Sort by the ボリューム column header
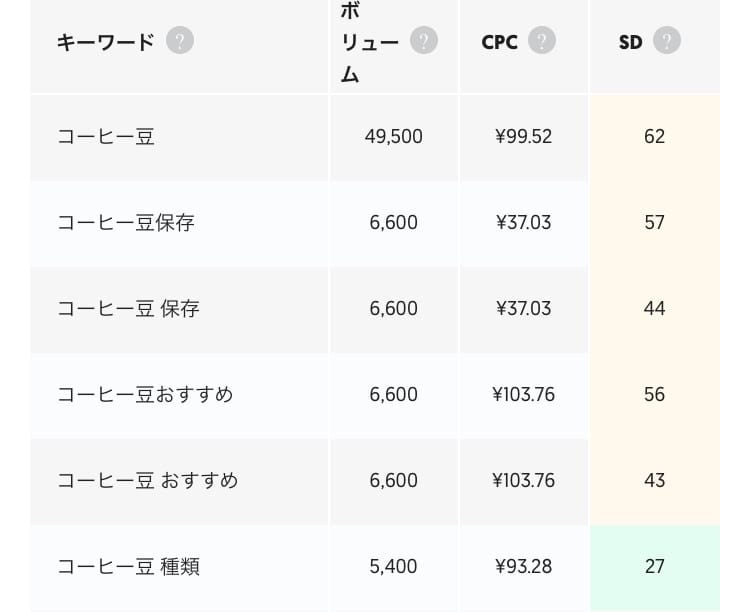750x612 pixels. tap(370, 42)
